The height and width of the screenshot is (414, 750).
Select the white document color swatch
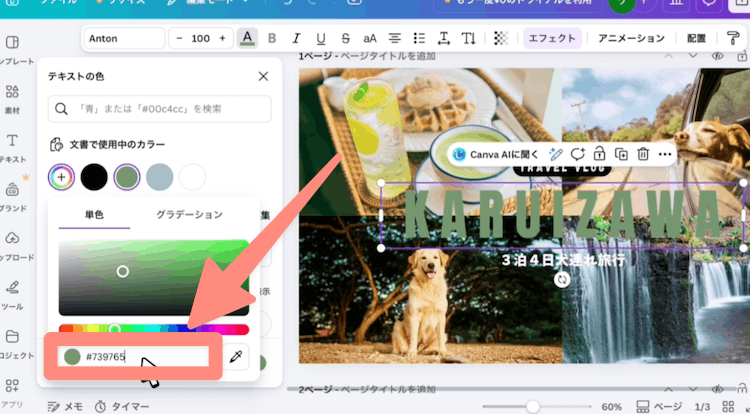[x=192, y=177]
